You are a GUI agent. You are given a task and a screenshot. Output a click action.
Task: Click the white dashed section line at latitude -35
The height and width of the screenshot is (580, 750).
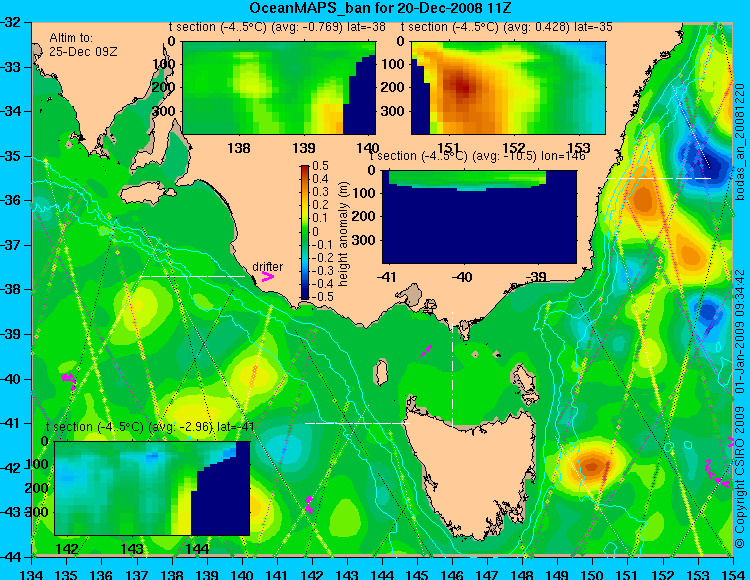(x=659, y=178)
